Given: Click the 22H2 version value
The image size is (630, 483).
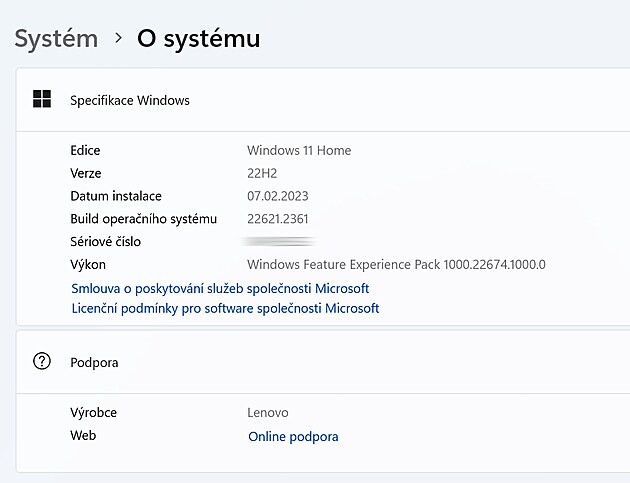Looking at the screenshot, I should point(264,173).
